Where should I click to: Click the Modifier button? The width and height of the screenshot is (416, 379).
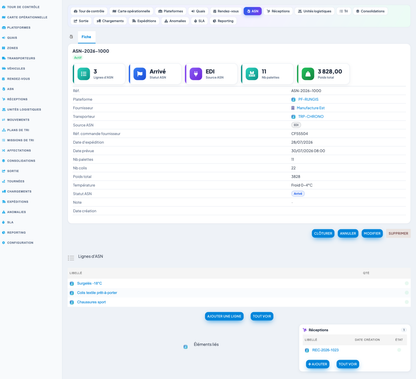point(372,234)
